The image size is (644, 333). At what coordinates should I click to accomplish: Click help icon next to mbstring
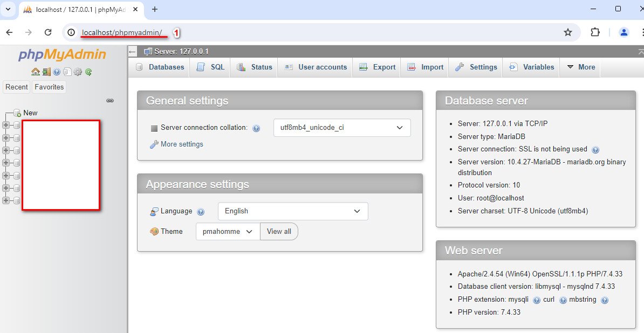point(604,300)
